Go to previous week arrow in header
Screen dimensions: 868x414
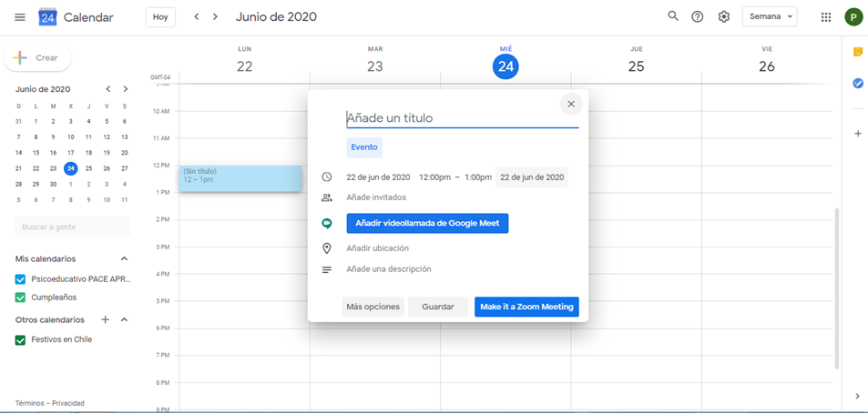click(x=197, y=17)
